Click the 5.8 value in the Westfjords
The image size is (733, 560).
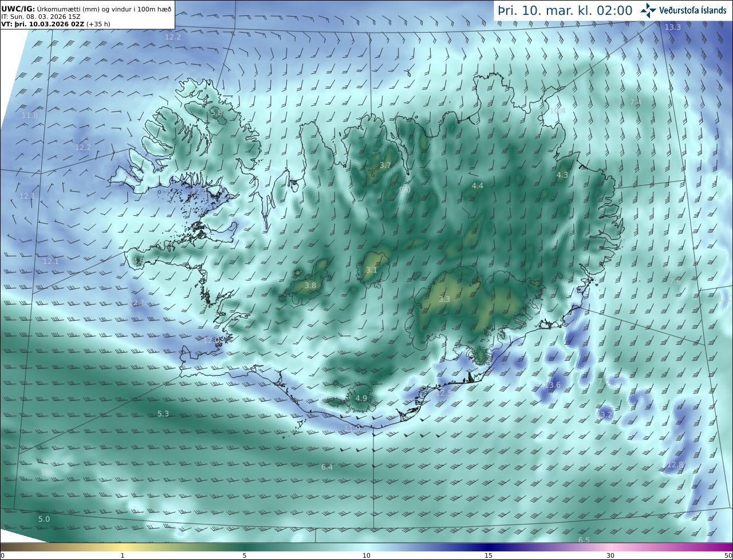[x=216, y=113]
